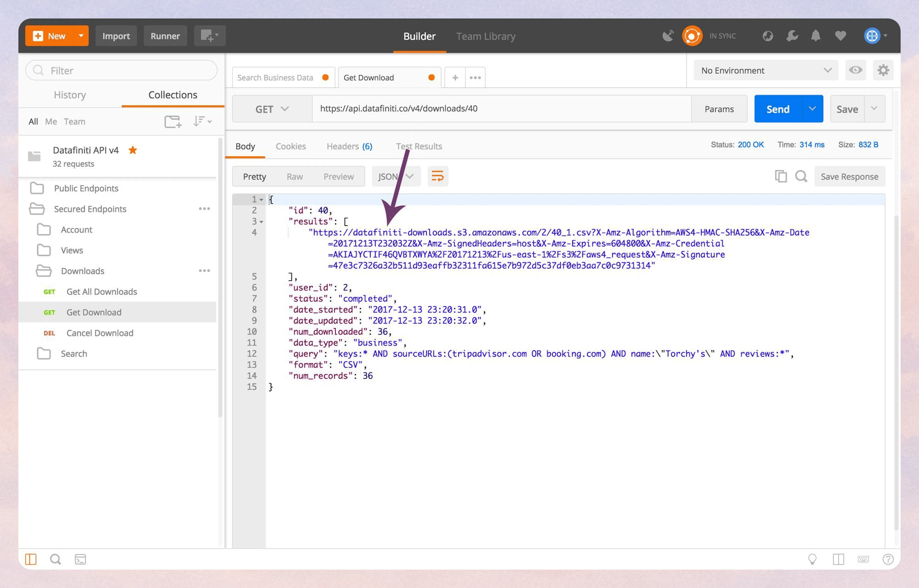Switch to the Team Library tab
Image resolution: width=919 pixels, height=588 pixels.
(486, 36)
